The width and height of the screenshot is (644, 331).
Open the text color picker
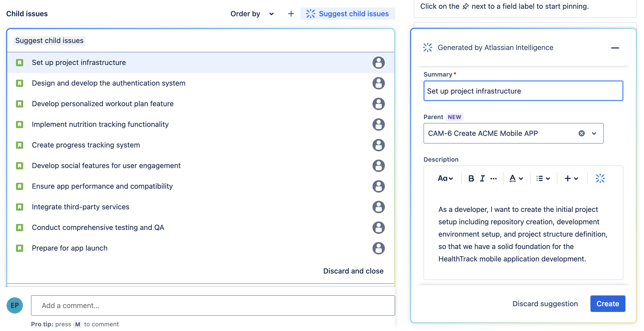click(x=516, y=178)
